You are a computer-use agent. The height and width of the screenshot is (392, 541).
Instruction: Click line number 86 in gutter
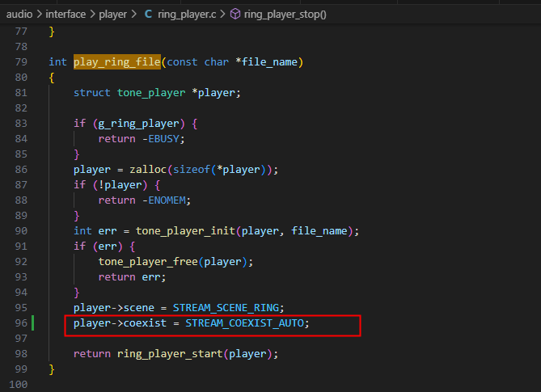21,169
